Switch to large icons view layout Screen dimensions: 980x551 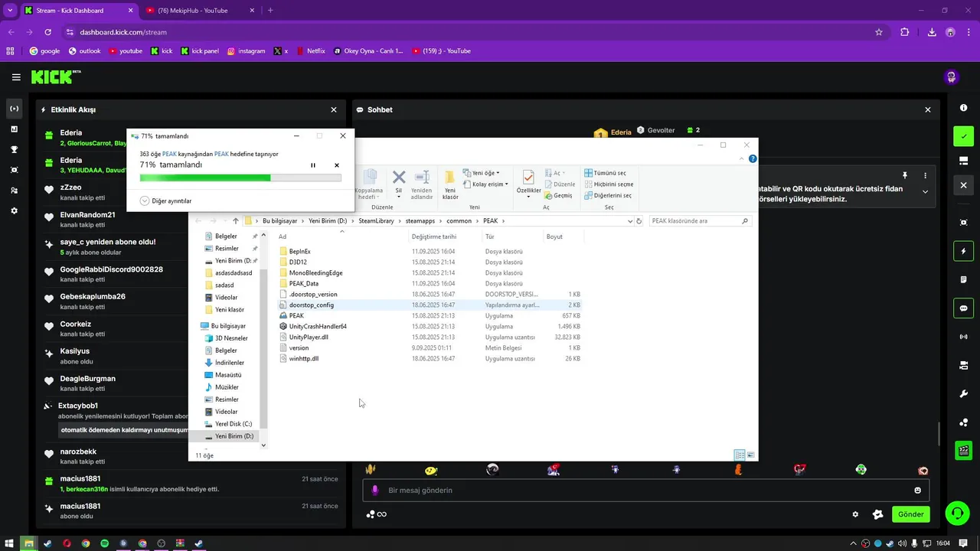pyautogui.click(x=751, y=455)
